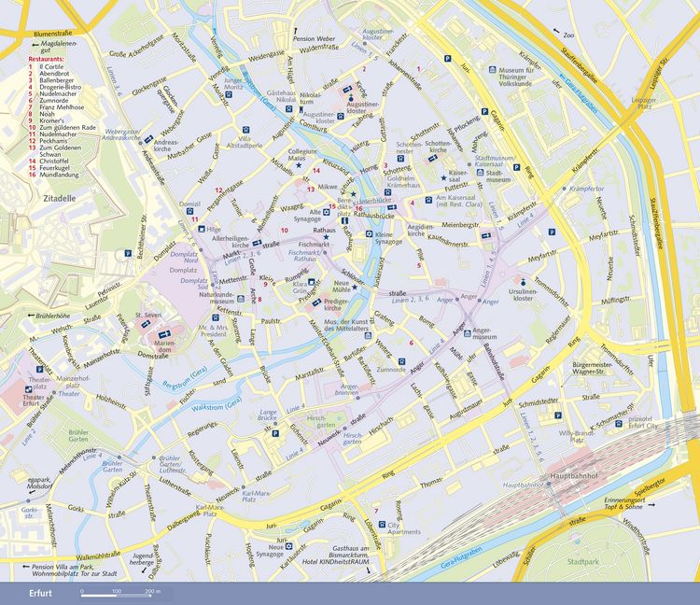This screenshot has width=700, height=605.
Task: Click the Angermuseum museum icon
Action: pyautogui.click(x=467, y=333)
